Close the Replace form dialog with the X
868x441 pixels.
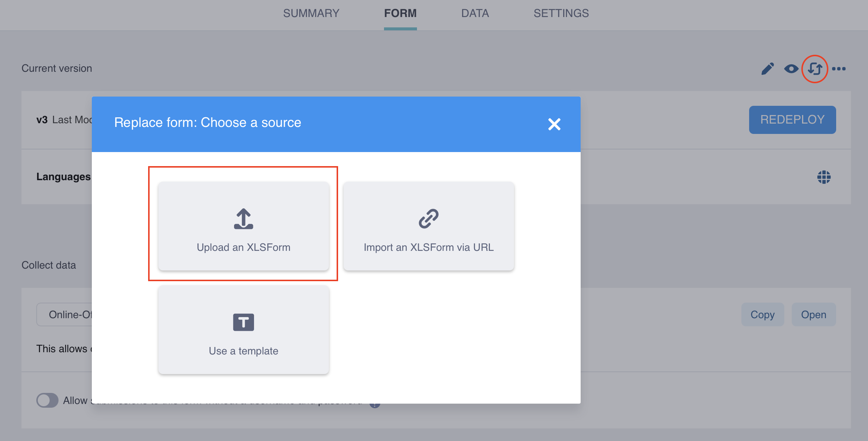pyautogui.click(x=554, y=124)
